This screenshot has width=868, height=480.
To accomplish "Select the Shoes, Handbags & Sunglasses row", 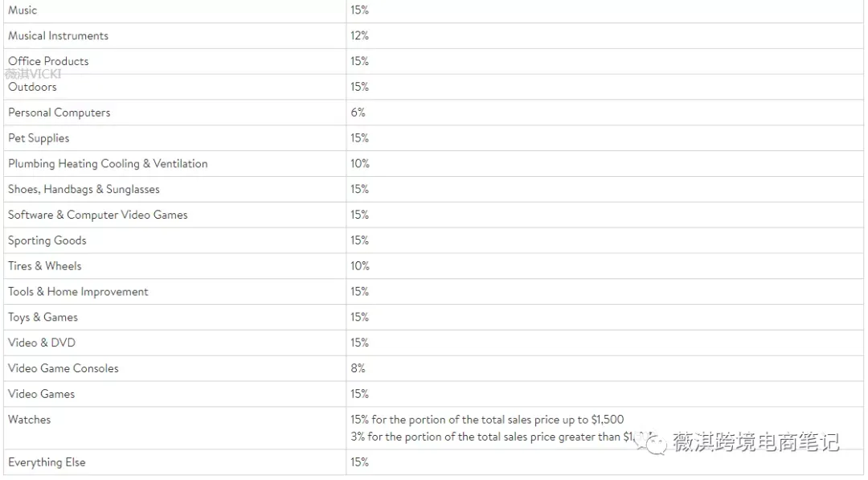I will [433, 189].
